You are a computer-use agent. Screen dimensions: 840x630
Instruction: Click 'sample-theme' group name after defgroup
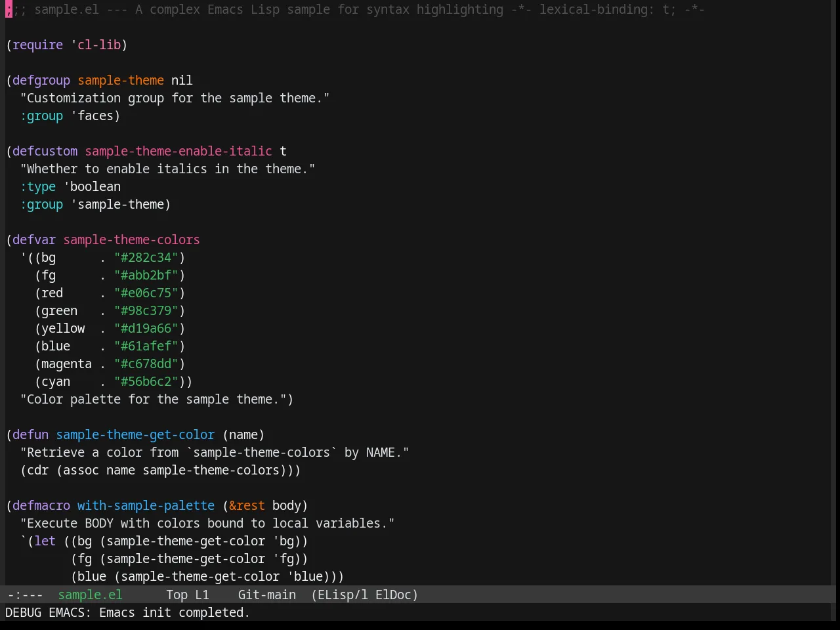pos(121,80)
